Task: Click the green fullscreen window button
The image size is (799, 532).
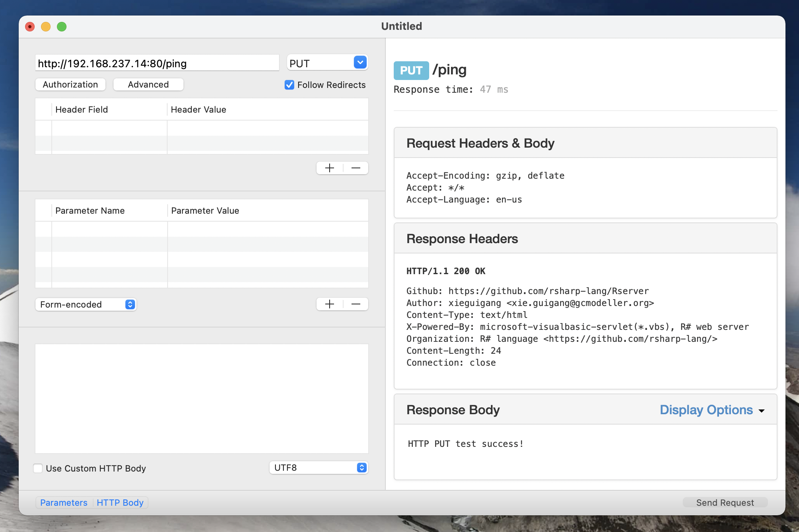Action: click(x=62, y=27)
